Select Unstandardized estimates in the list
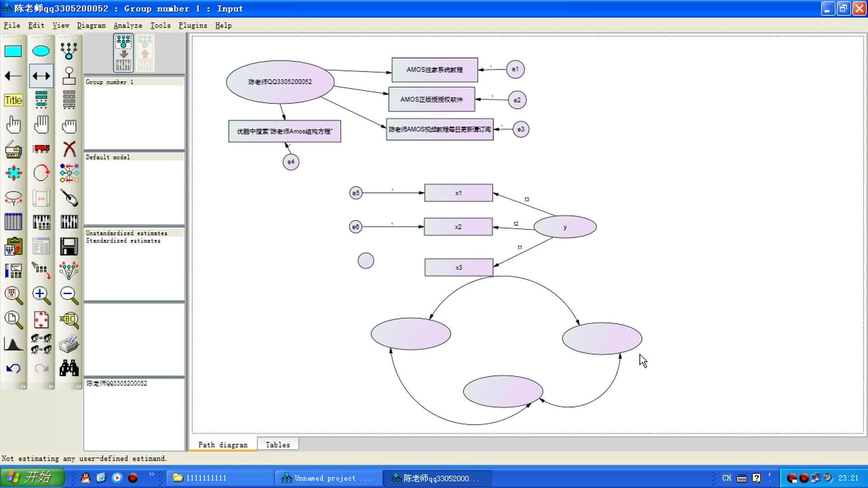868x488 pixels. click(x=126, y=233)
